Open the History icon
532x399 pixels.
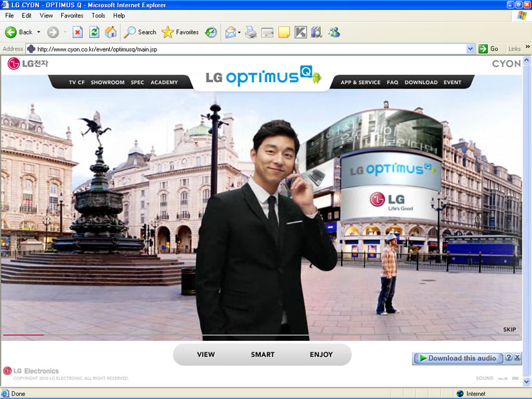point(211,32)
